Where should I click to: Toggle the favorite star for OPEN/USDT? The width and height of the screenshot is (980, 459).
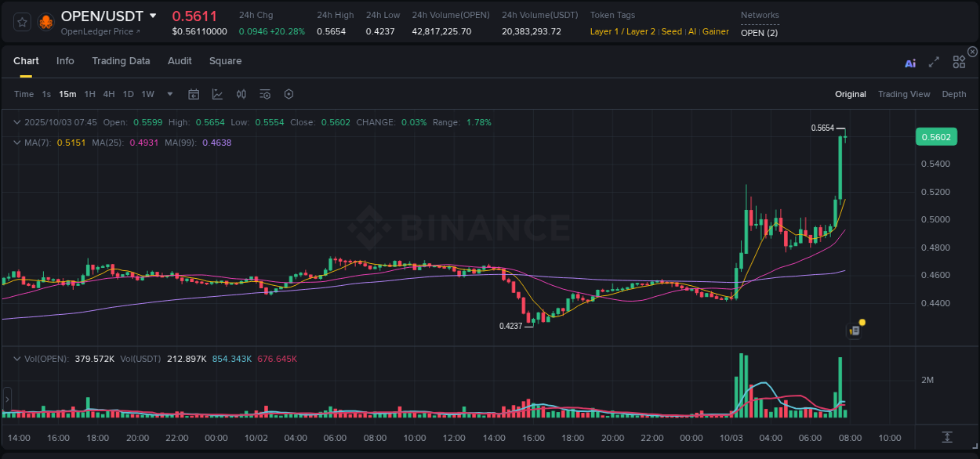[x=22, y=22]
